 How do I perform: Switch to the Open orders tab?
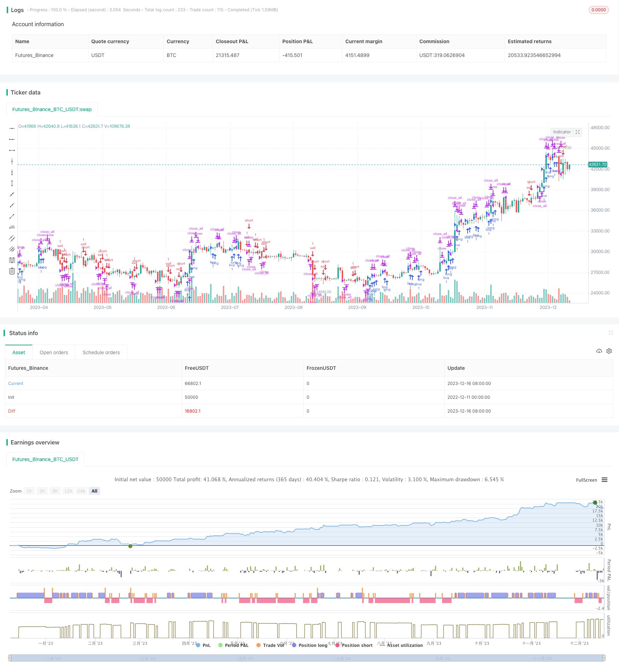coord(54,352)
